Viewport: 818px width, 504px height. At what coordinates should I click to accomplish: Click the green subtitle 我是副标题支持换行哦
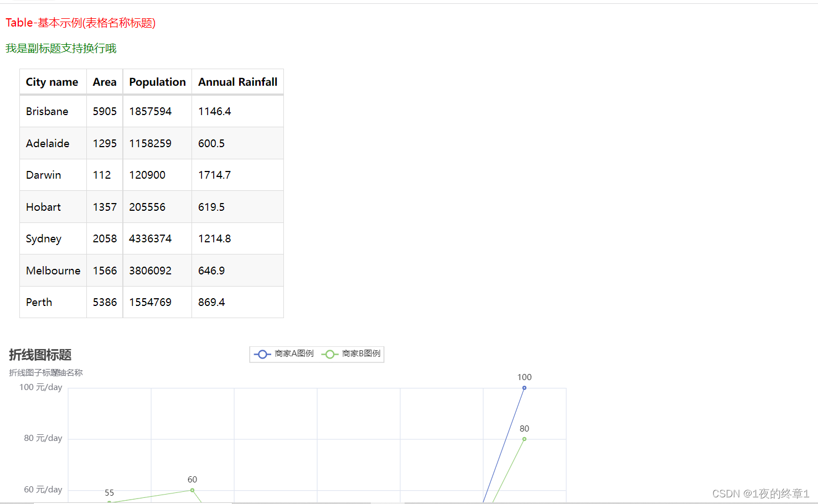61,48
